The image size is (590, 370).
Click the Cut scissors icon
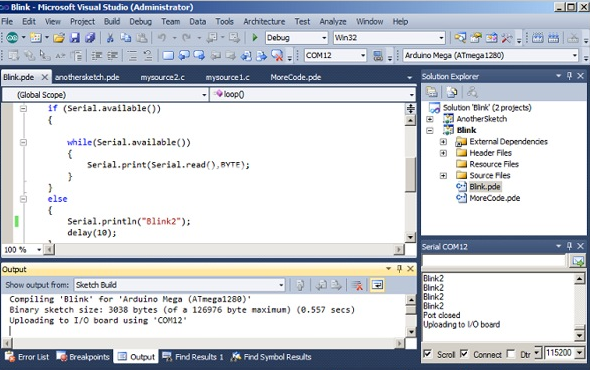click(110, 38)
